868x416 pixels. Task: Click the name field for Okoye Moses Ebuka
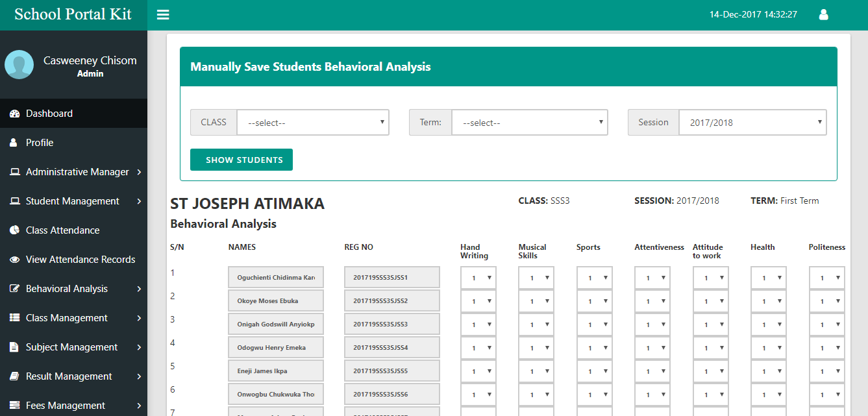(x=275, y=301)
